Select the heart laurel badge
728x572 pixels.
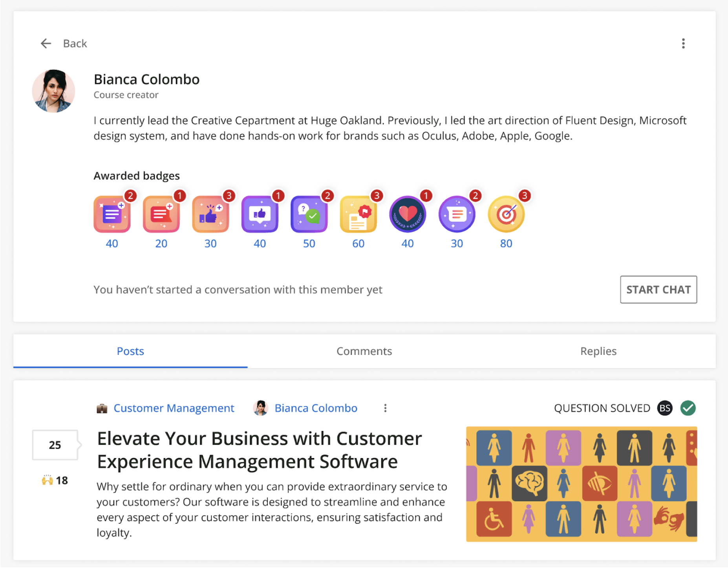coord(408,214)
